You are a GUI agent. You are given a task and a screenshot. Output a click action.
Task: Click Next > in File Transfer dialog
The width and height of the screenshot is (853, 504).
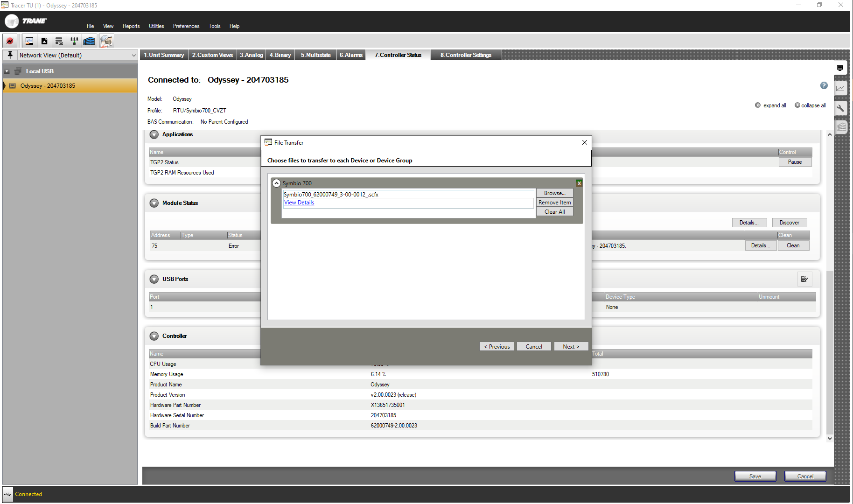(571, 347)
